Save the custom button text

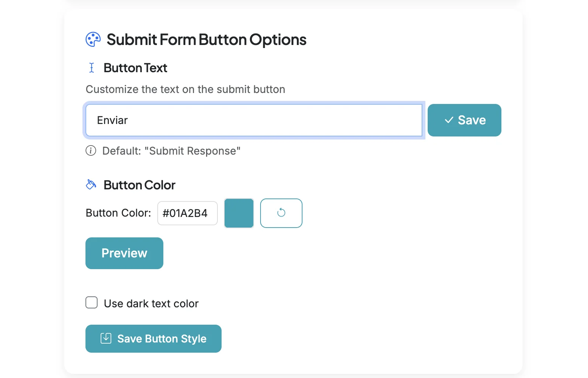tap(464, 120)
